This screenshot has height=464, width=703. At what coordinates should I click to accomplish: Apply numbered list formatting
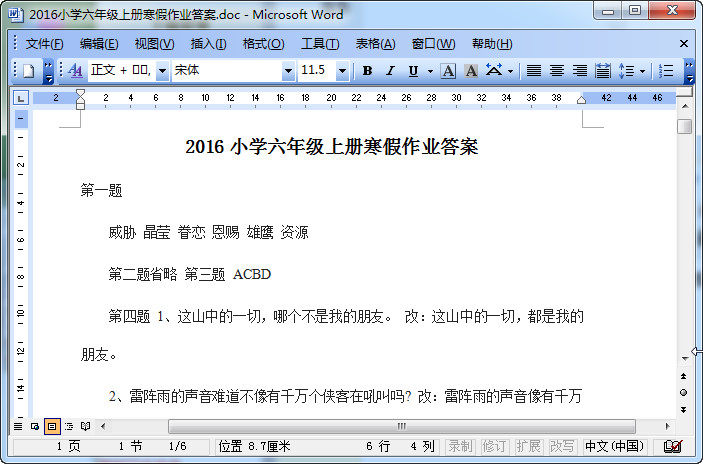pos(666,71)
